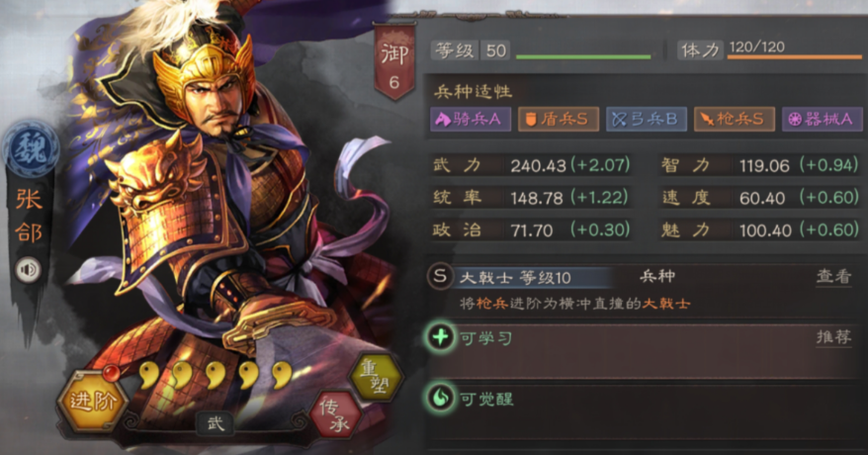The width and height of the screenshot is (868, 455).
Task: Select the 弓兵B troop aptitude tag
Action: (x=647, y=119)
